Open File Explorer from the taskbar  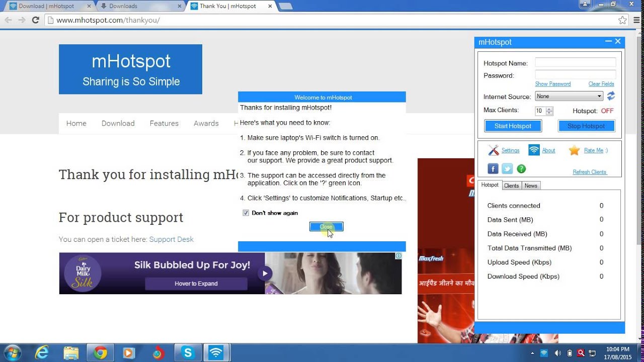pos(71,353)
